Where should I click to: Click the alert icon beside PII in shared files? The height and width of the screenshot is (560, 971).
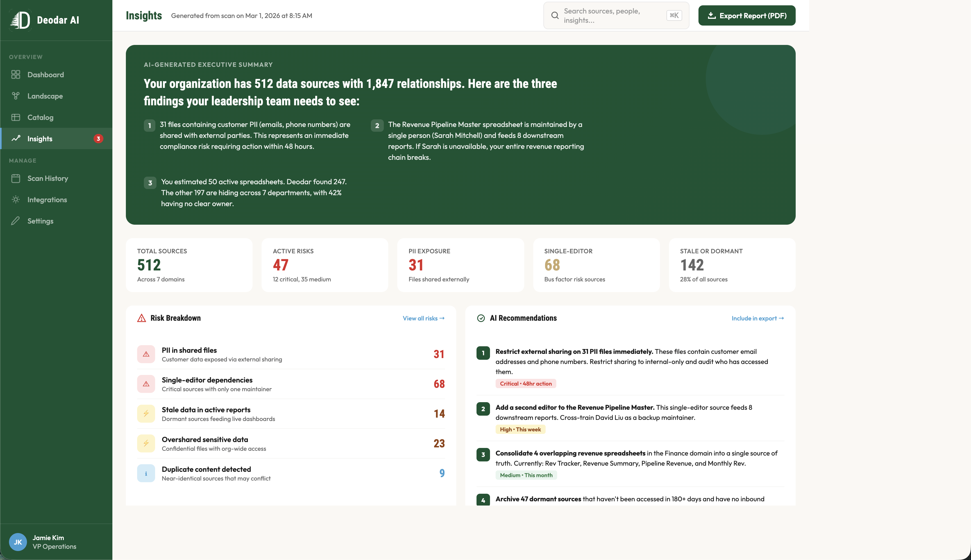146,354
